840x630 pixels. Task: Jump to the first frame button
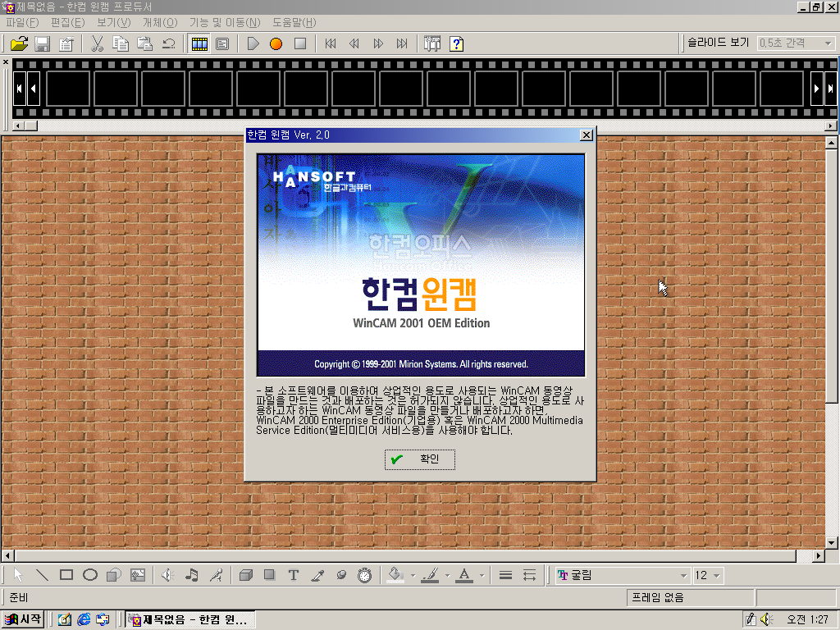coord(331,43)
